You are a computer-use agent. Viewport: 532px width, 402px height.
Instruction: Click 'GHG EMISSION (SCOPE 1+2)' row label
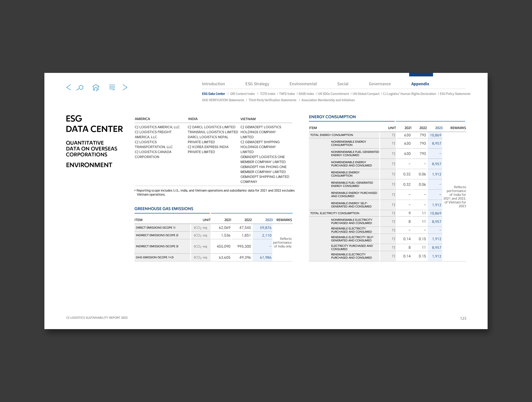pyautogui.click(x=155, y=257)
